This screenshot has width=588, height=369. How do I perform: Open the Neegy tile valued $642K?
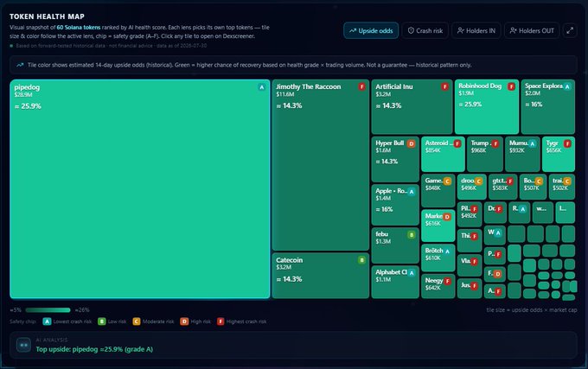[x=438, y=286]
